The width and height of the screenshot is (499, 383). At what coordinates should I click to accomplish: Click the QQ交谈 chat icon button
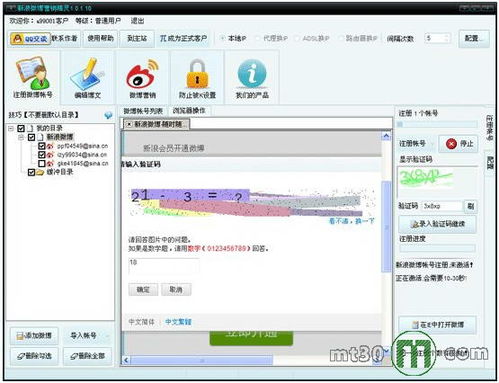[x=30, y=39]
